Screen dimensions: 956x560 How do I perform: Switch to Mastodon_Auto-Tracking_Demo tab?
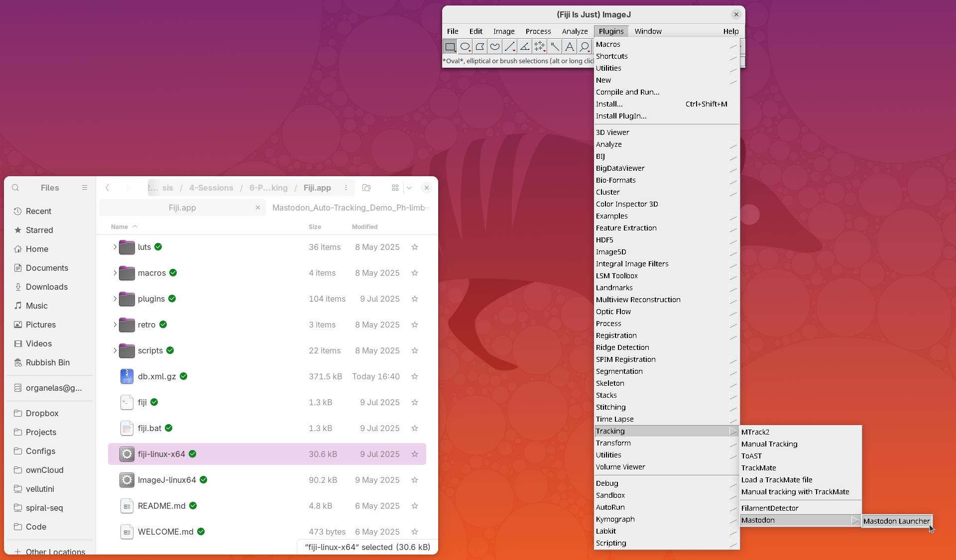coord(350,208)
